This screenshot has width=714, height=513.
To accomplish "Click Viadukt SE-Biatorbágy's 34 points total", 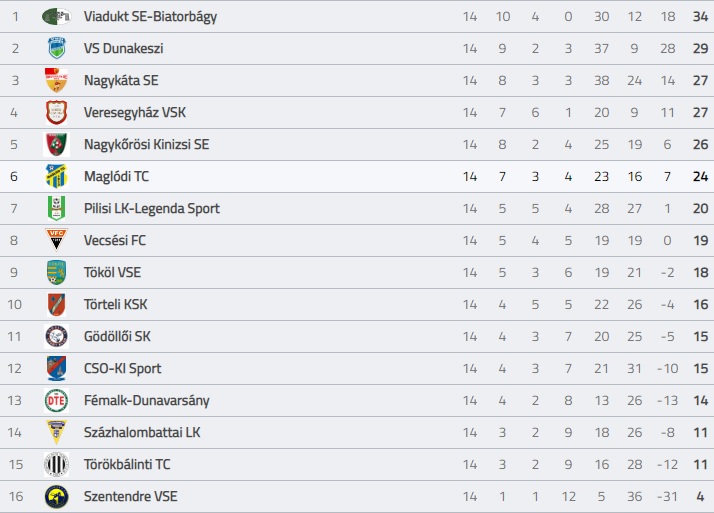I will (700, 16).
